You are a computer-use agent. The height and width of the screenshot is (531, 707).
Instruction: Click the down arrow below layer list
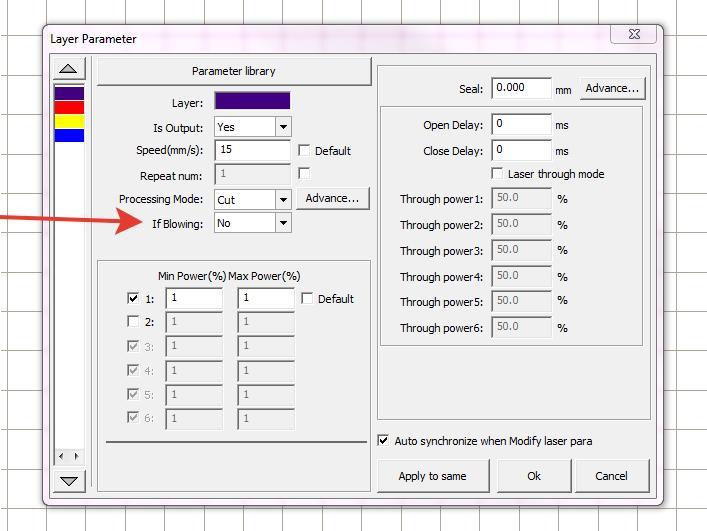pyautogui.click(x=68, y=481)
